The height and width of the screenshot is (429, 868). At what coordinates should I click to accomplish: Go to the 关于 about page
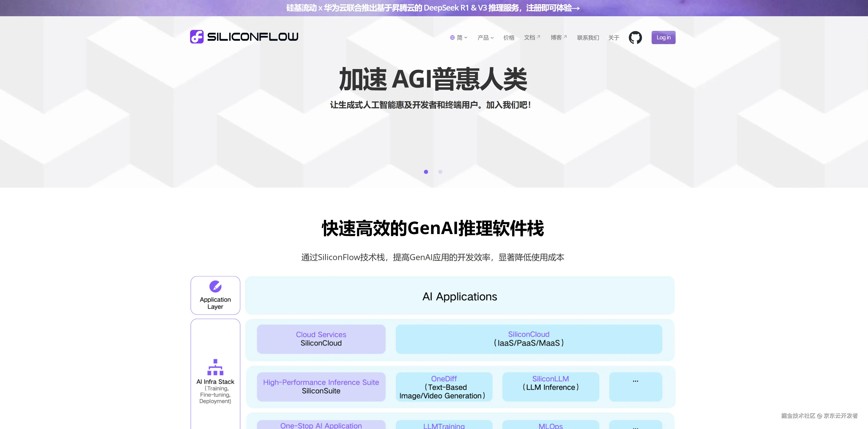coord(614,38)
